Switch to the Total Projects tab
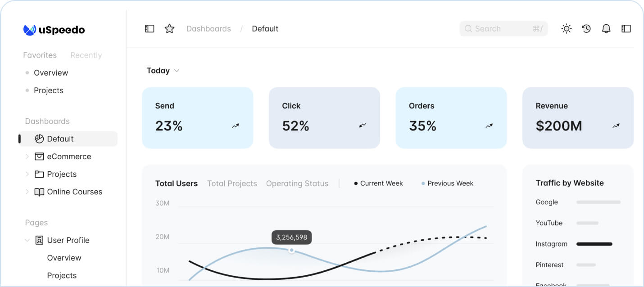 tap(232, 184)
